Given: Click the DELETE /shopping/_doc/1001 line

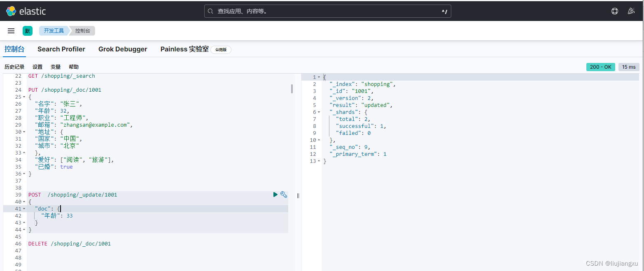Looking at the screenshot, I should pyautogui.click(x=70, y=243).
